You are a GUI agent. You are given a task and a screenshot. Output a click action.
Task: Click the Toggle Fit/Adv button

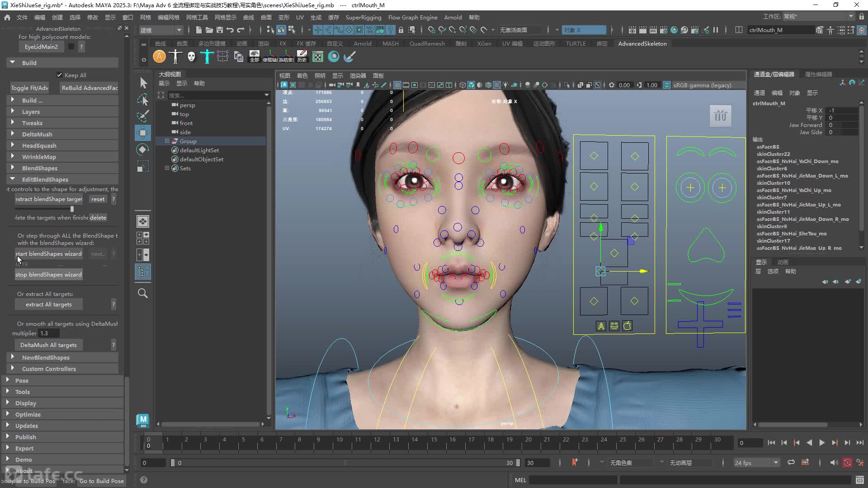[29, 88]
